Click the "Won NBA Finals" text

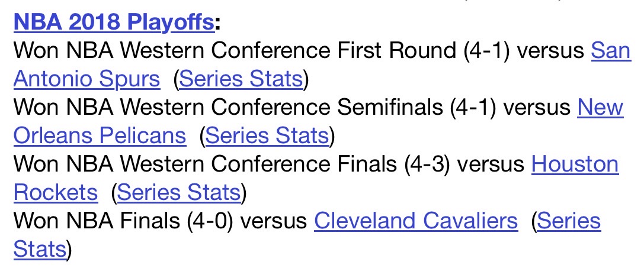(97, 221)
